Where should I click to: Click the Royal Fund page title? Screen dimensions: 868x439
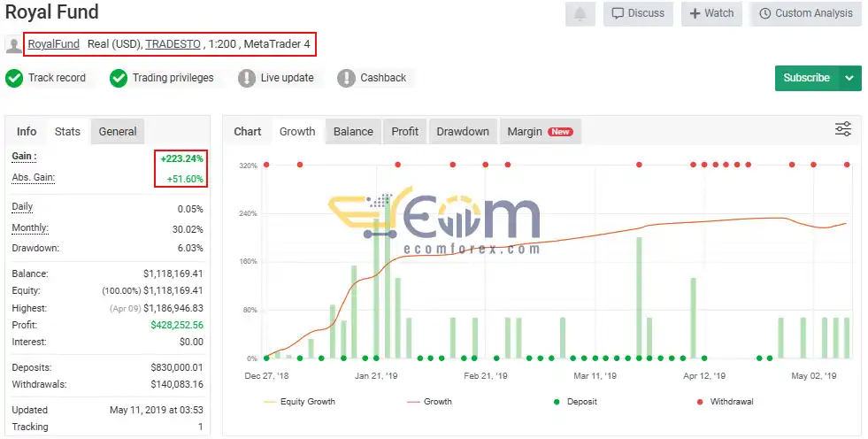pos(52,12)
